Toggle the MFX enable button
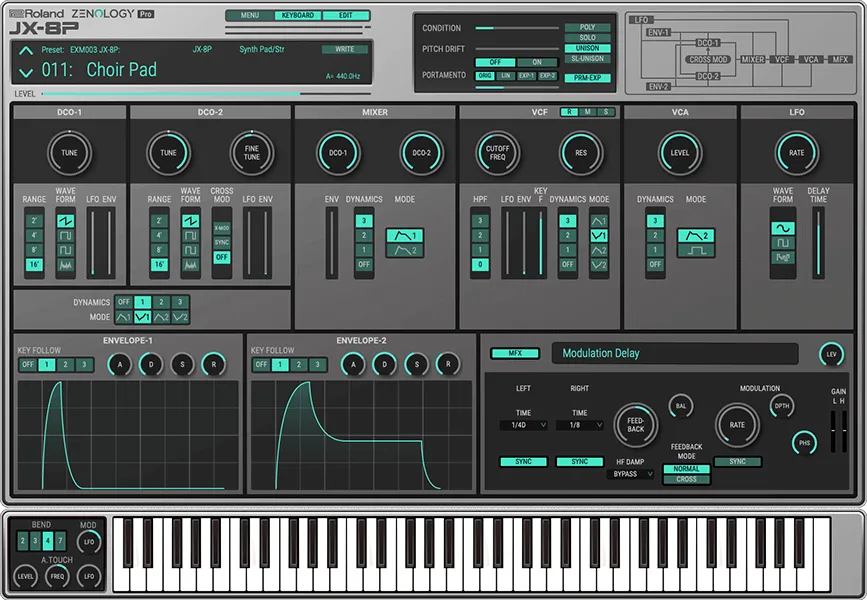 coord(515,353)
